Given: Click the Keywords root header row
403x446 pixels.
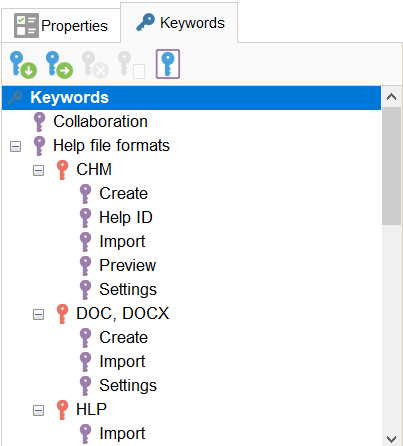Looking at the screenshot, I should [x=191, y=98].
